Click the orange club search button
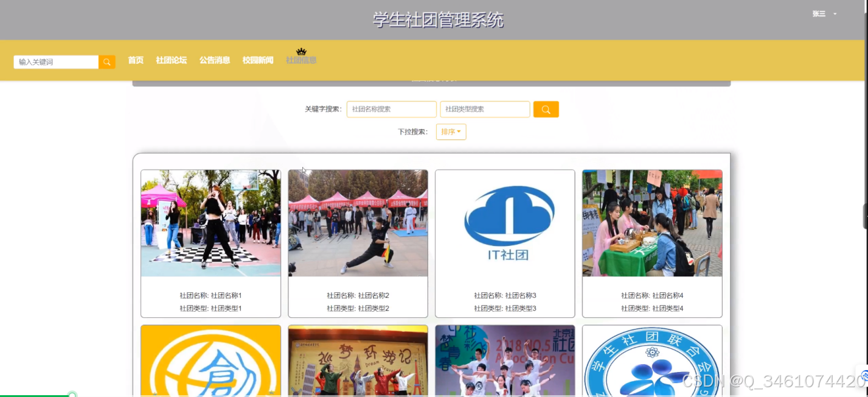 click(x=546, y=110)
